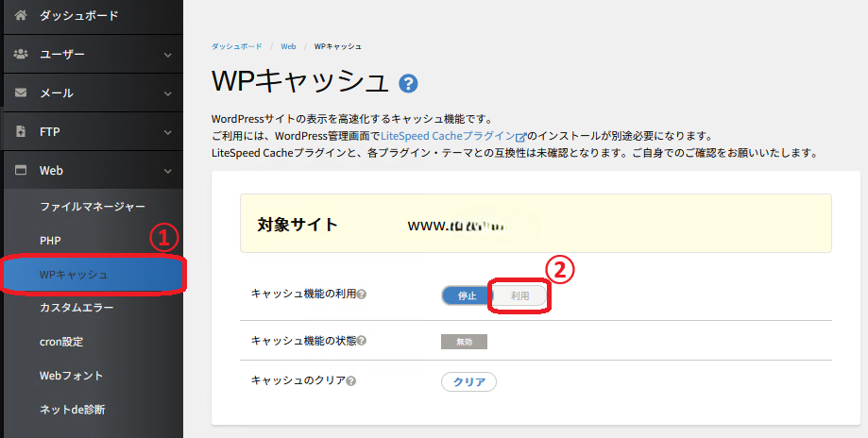This screenshot has width=868, height=438.
Task: Open ネットde診断 in the sidebar
Action: coord(72,410)
